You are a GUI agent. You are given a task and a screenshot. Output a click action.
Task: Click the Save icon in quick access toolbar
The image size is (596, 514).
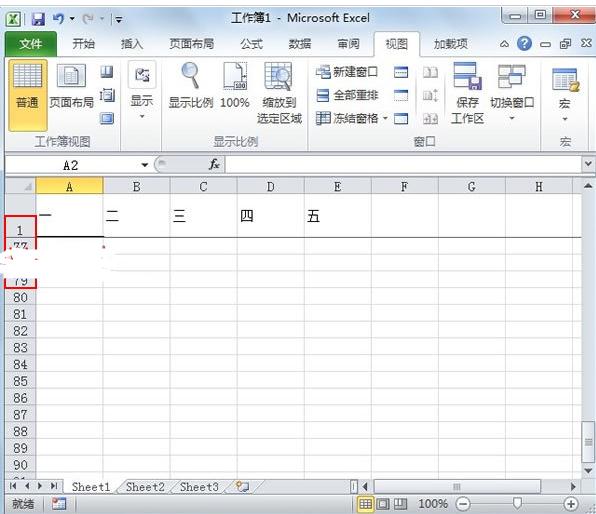[38, 19]
